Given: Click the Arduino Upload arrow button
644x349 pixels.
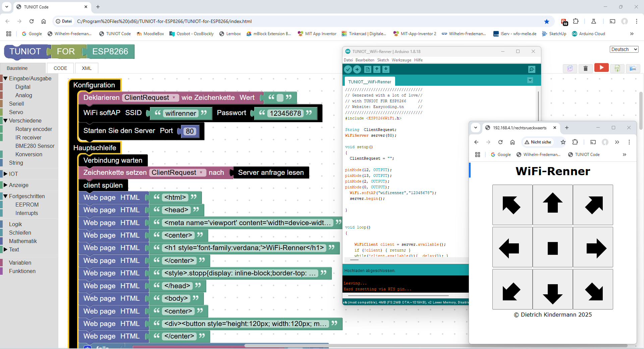Looking at the screenshot, I should 357,69.
